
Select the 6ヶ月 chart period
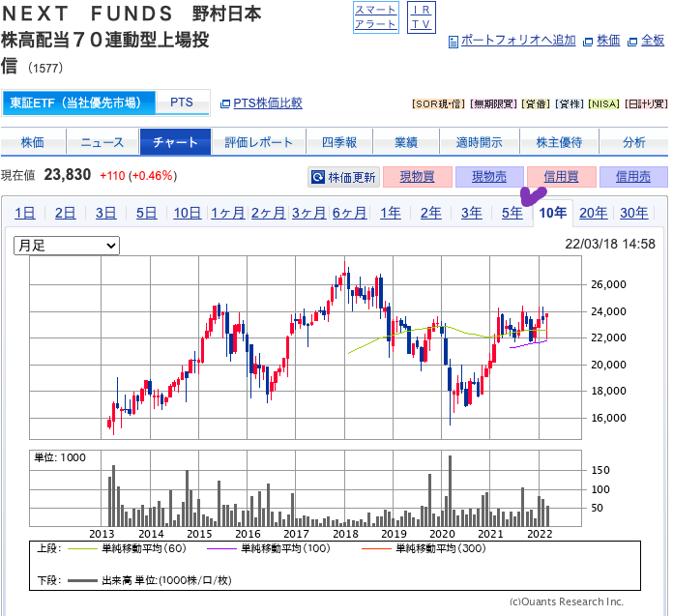pyautogui.click(x=349, y=213)
